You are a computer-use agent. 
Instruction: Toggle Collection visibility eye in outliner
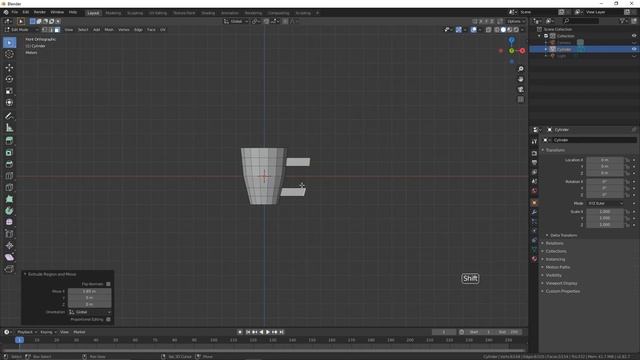[x=634, y=36]
